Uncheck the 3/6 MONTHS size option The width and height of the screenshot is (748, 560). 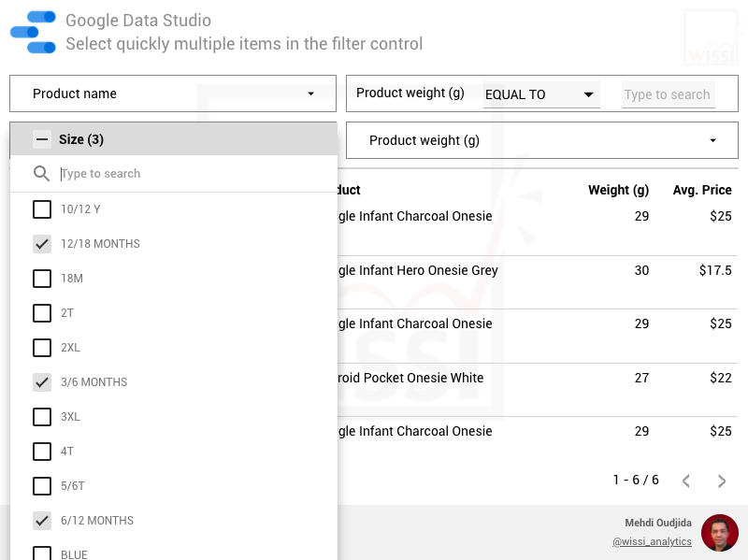point(42,382)
